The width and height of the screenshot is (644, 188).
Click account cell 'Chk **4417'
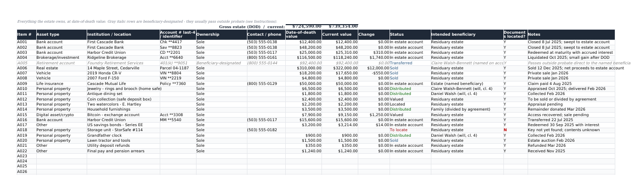(x=177, y=42)
